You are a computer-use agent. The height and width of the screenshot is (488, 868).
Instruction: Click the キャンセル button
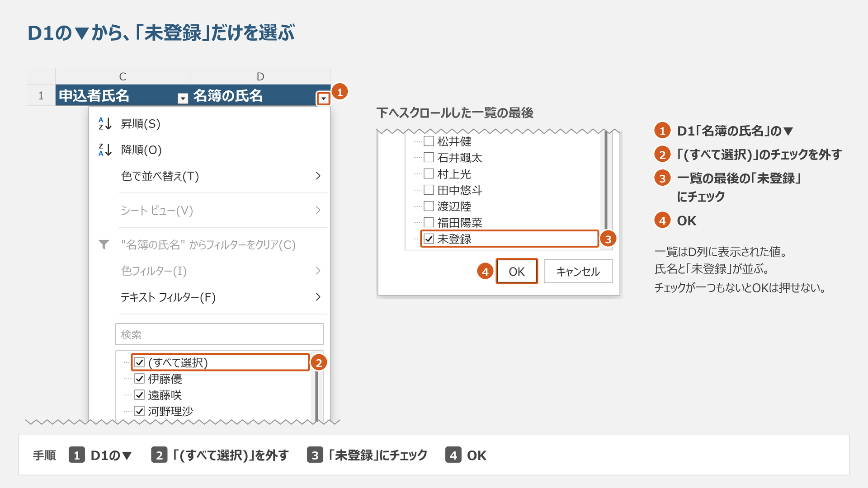(578, 271)
